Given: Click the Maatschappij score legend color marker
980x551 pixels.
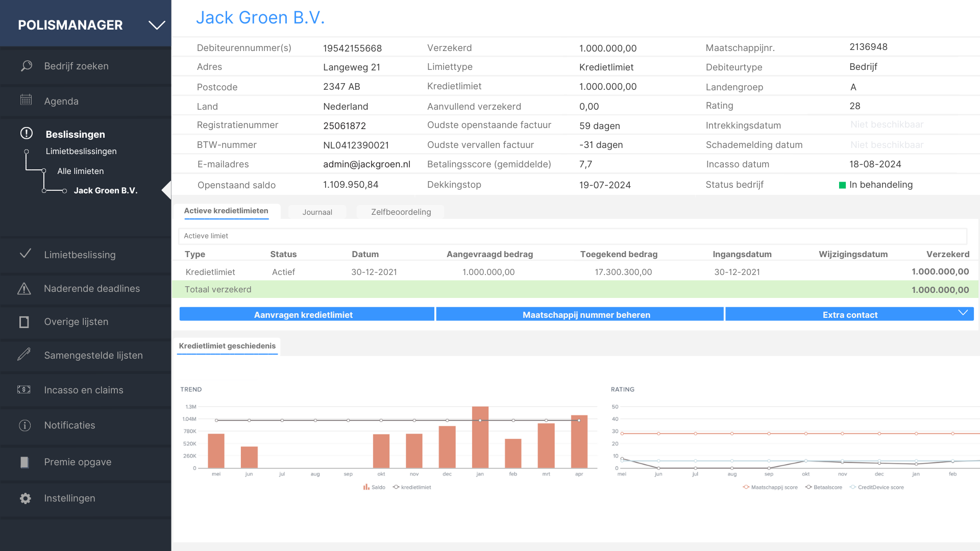Looking at the screenshot, I should point(746,487).
